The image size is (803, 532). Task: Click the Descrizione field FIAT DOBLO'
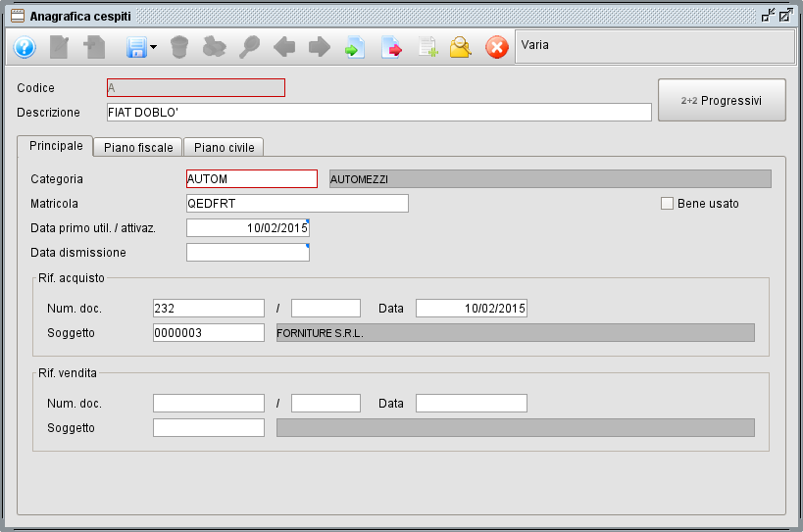click(x=379, y=113)
